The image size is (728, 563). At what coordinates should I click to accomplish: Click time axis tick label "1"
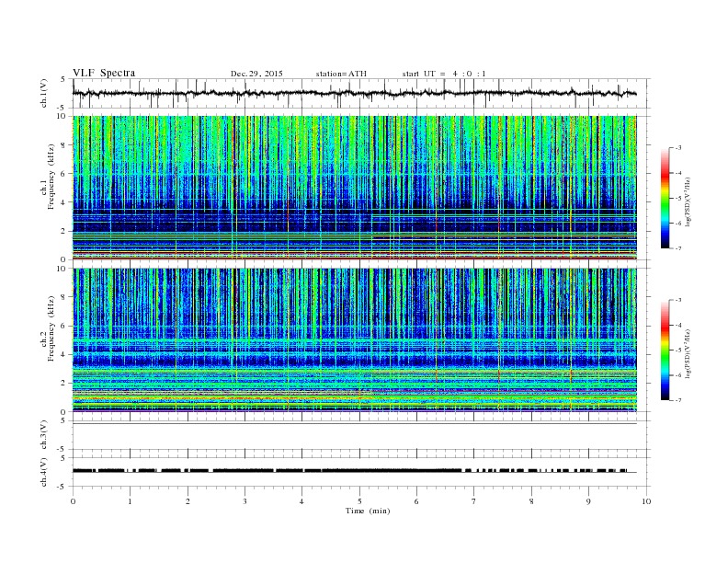click(x=130, y=501)
